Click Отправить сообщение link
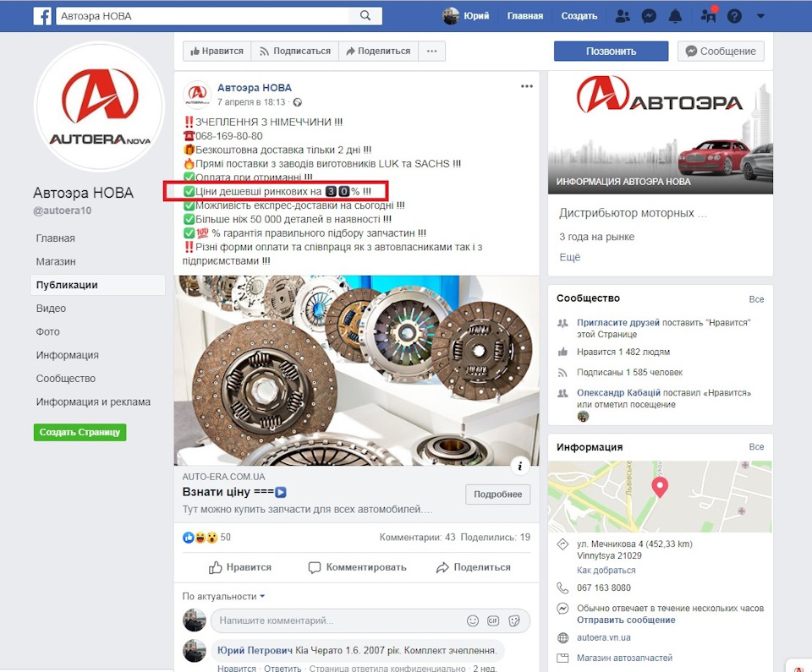Viewport: 812px width, 672px height. pyautogui.click(x=626, y=620)
